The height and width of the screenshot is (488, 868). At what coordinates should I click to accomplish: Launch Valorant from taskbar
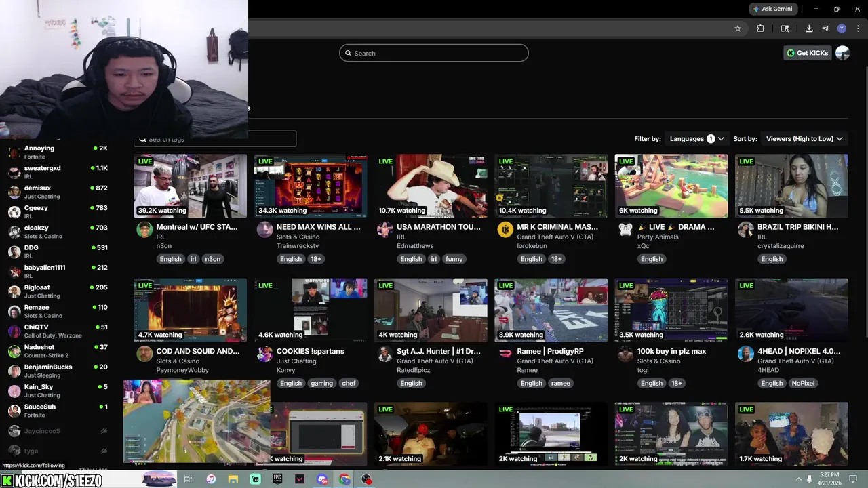300,479
